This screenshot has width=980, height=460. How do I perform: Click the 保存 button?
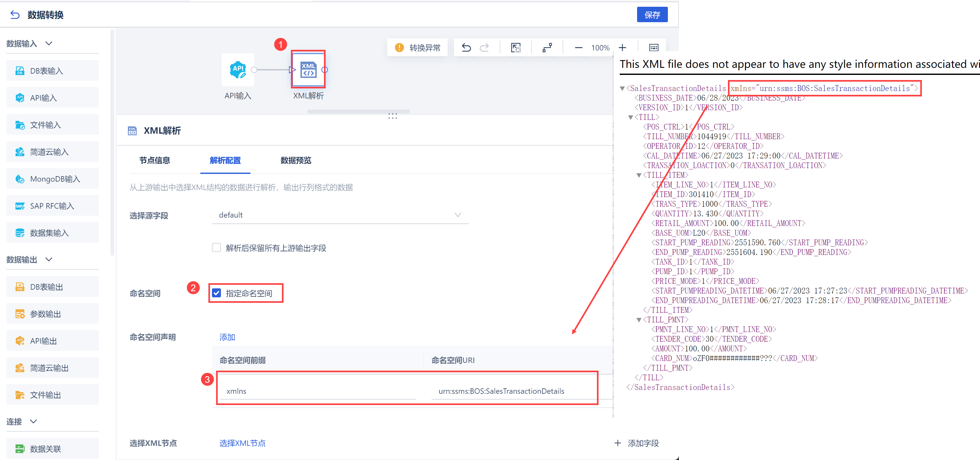[652, 15]
